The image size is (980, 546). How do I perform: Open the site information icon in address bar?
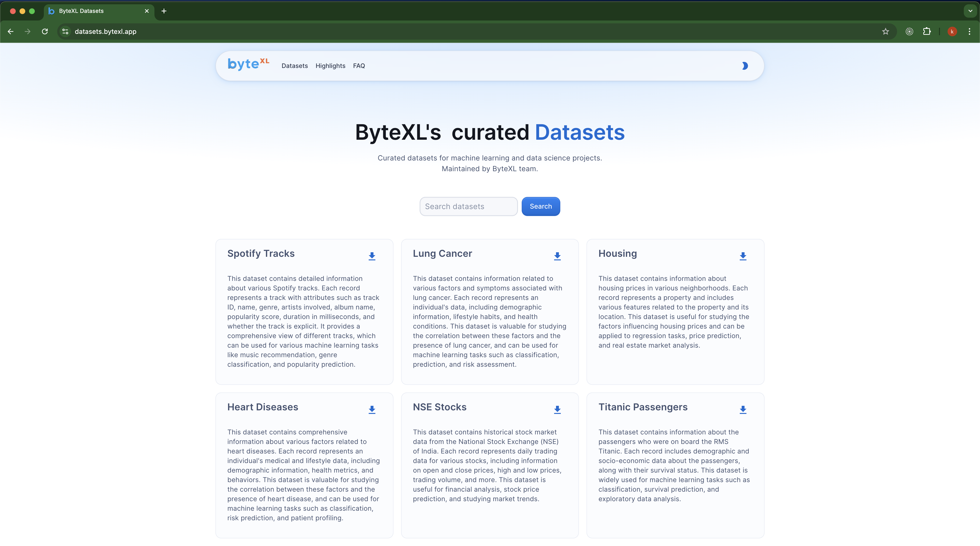pyautogui.click(x=66, y=31)
